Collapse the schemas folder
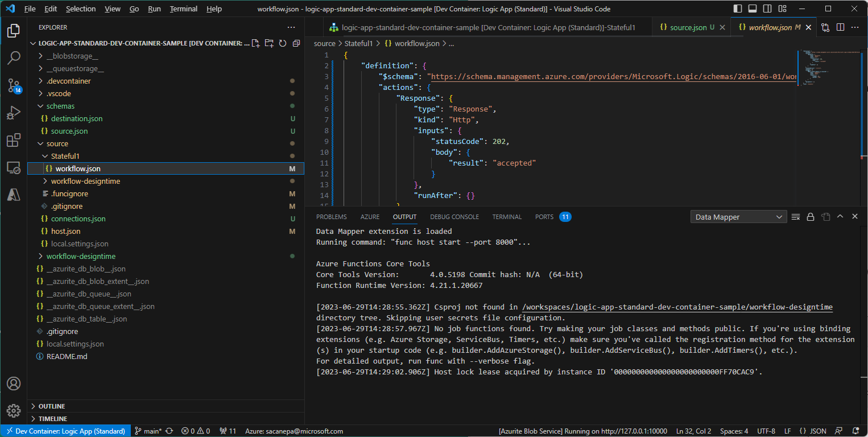The width and height of the screenshot is (868, 437). (x=61, y=105)
